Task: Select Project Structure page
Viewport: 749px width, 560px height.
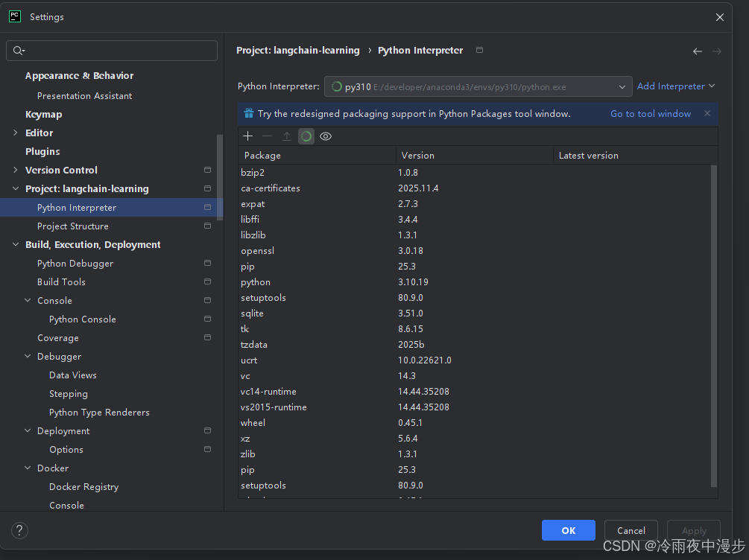Action: click(x=72, y=226)
